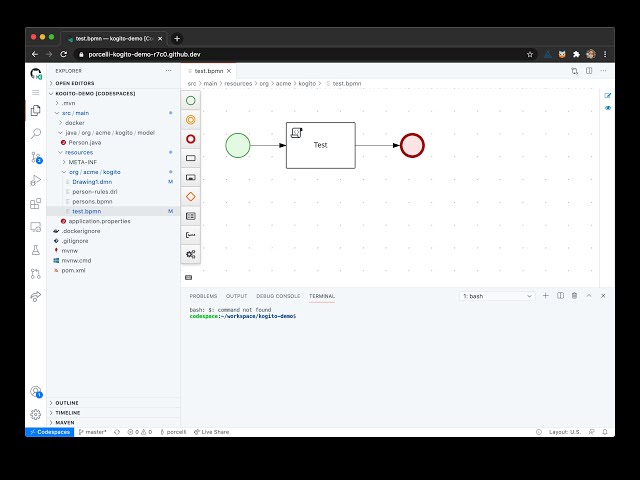Open the Explorer More Actions ellipsis
This screenshot has height=480, width=640.
(x=169, y=71)
